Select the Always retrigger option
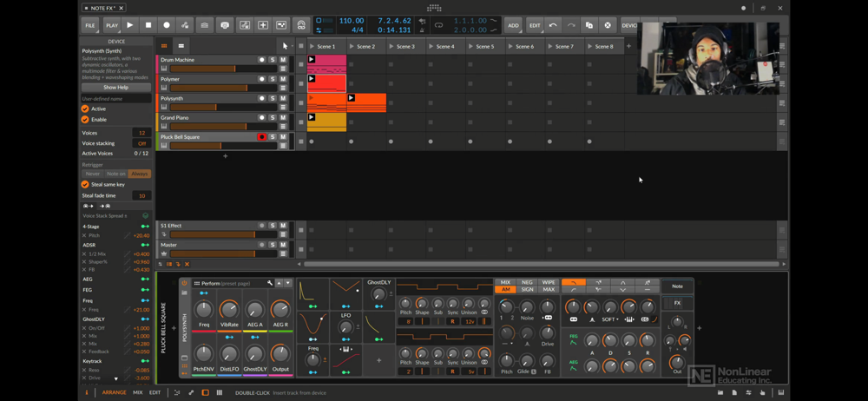 (140, 174)
